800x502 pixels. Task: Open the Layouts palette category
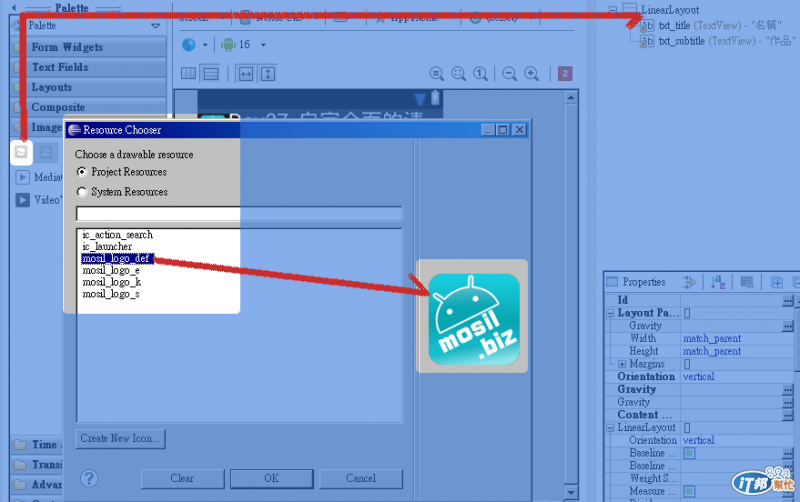[89, 87]
